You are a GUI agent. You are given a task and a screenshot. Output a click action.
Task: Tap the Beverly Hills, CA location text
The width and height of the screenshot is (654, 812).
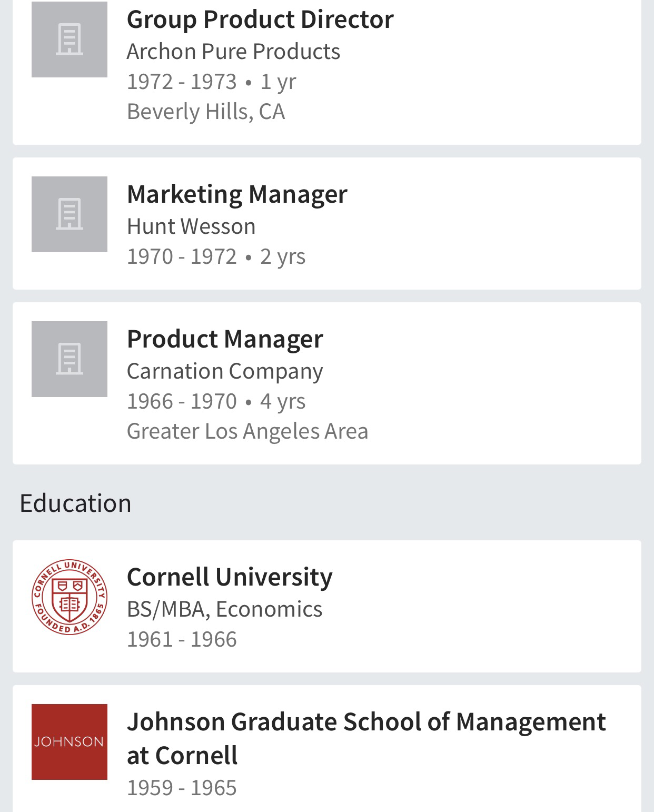pos(206,112)
